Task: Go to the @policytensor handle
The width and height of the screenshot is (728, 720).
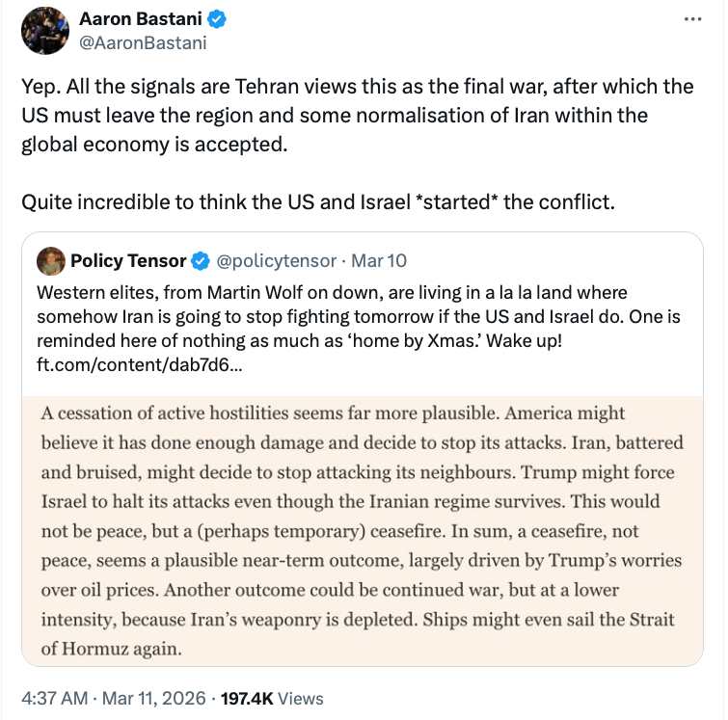Action: [x=277, y=260]
